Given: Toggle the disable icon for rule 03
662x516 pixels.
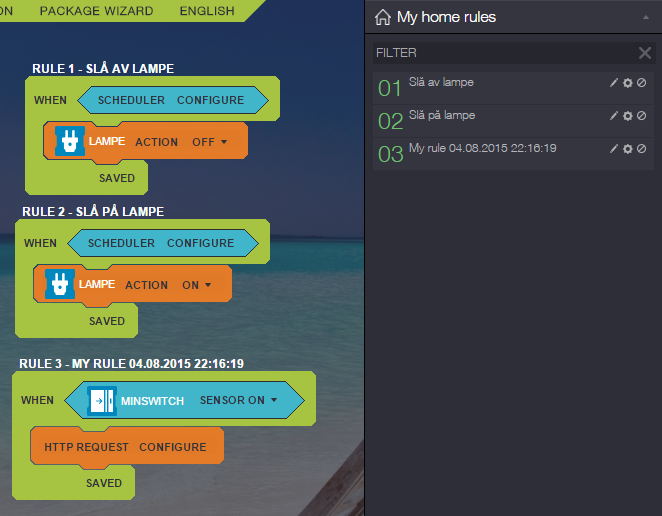Looking at the screenshot, I should [x=642, y=149].
